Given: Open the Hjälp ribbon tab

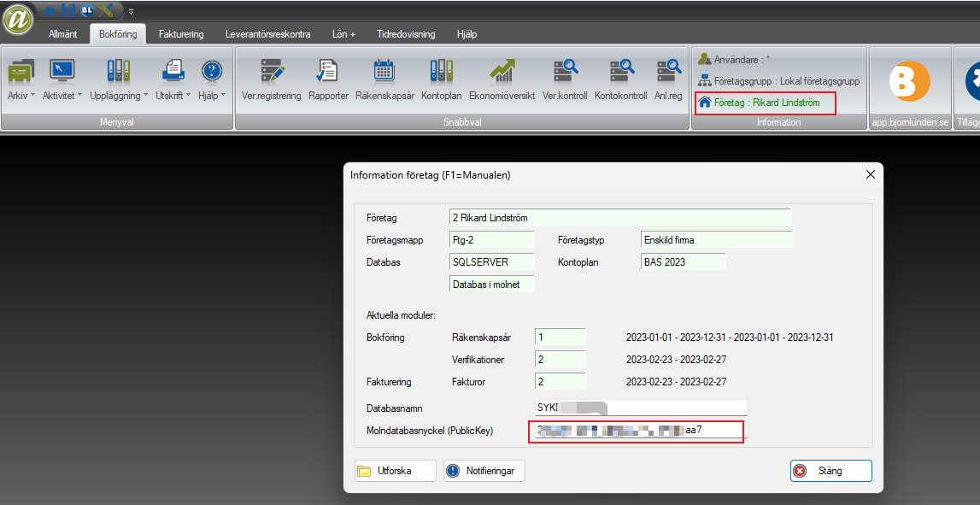Looking at the screenshot, I should pos(467,34).
